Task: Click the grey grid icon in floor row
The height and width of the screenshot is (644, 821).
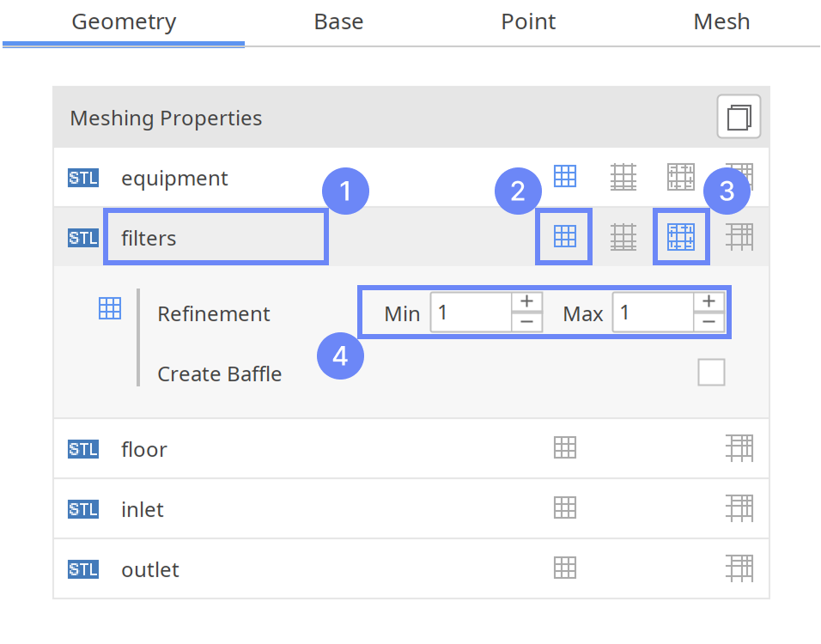Action: [564, 447]
